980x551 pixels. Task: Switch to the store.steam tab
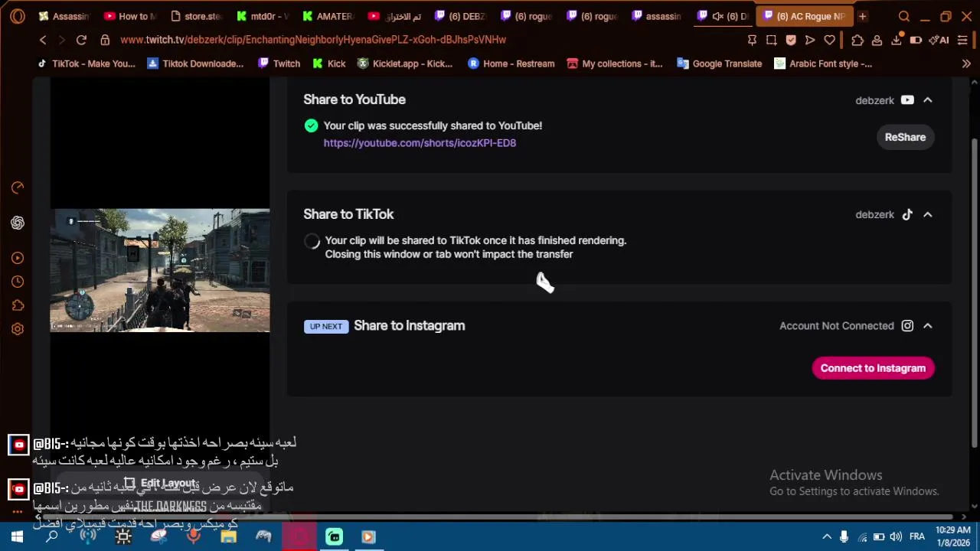click(198, 16)
